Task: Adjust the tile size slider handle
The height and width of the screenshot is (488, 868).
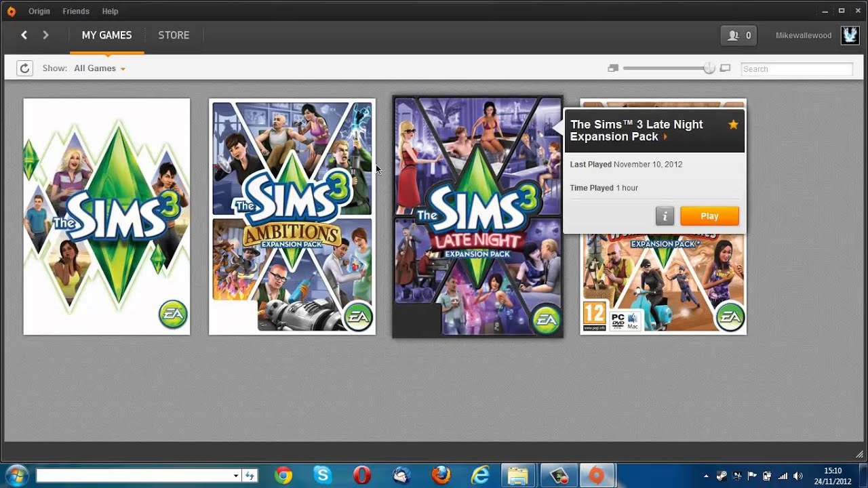Action: pyautogui.click(x=709, y=68)
